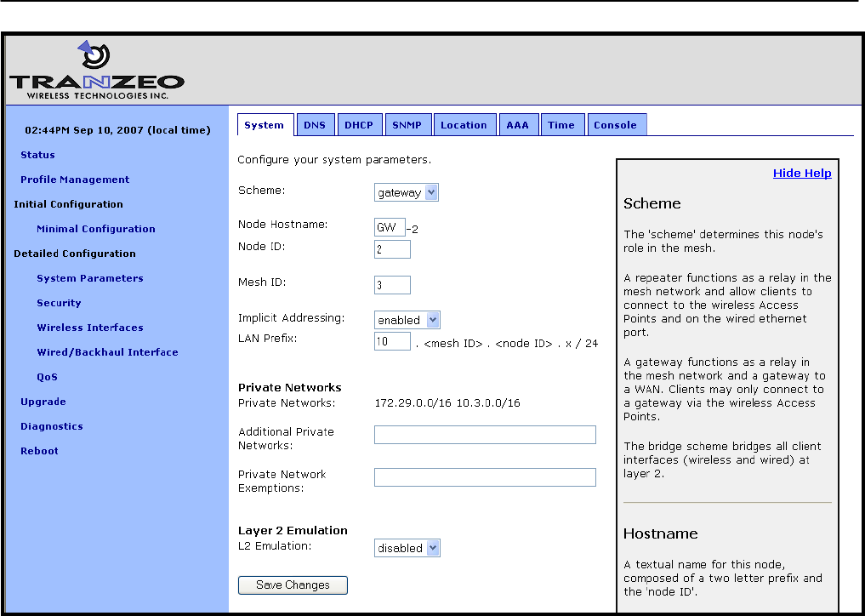Click the Tranzeo Wireless Technologies logo
865x616 pixels.
[x=97, y=70]
